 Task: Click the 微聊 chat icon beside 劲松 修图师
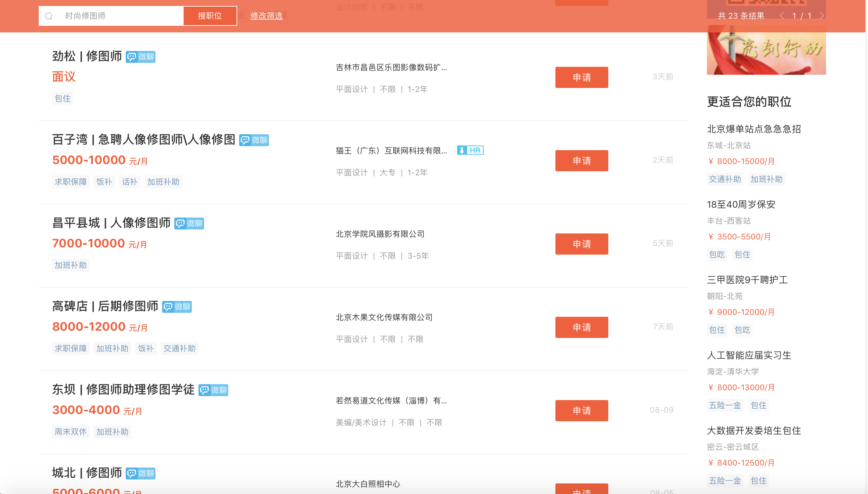tap(140, 57)
